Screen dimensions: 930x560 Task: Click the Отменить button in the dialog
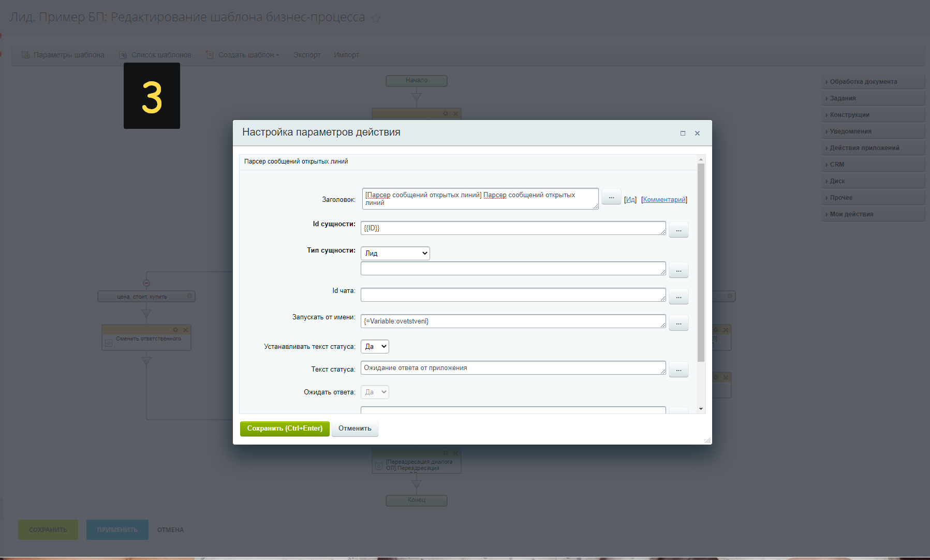pos(355,429)
